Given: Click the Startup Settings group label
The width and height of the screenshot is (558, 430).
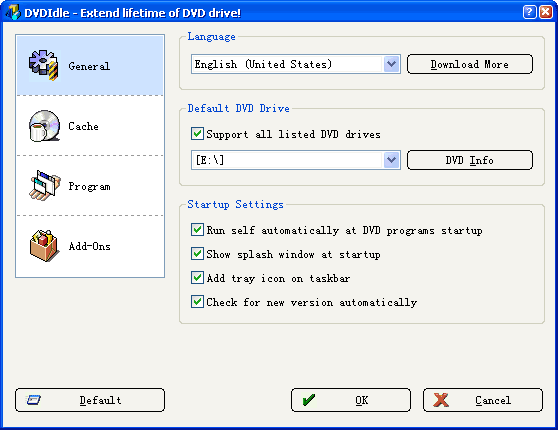Looking at the screenshot, I should tap(235, 204).
